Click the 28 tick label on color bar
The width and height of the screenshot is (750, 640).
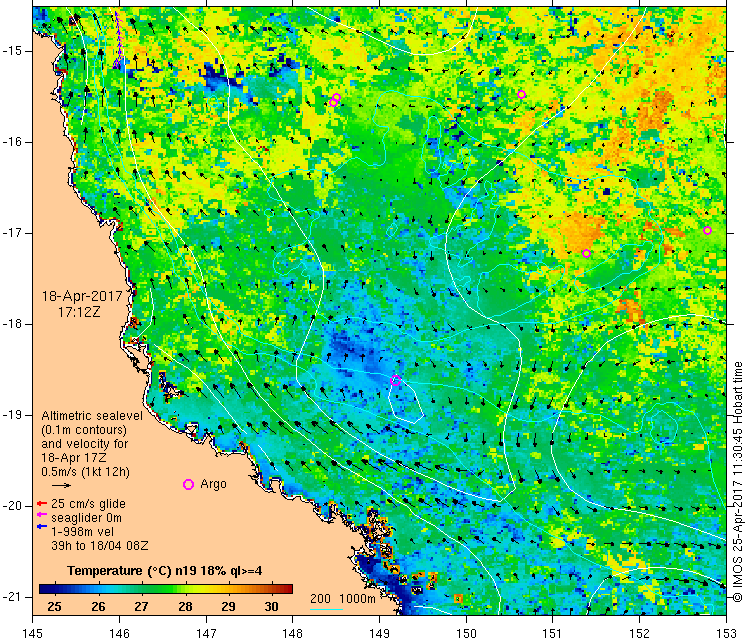tap(185, 607)
